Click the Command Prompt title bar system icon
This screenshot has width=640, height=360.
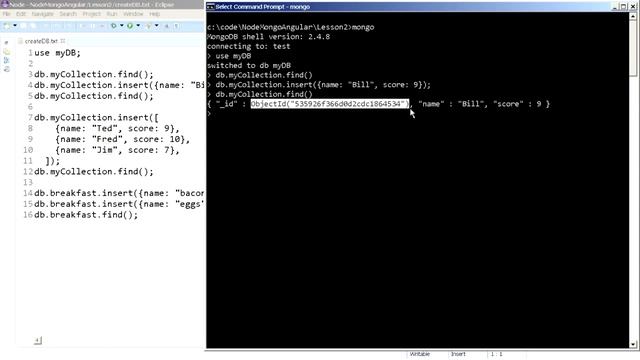tap(210, 7)
